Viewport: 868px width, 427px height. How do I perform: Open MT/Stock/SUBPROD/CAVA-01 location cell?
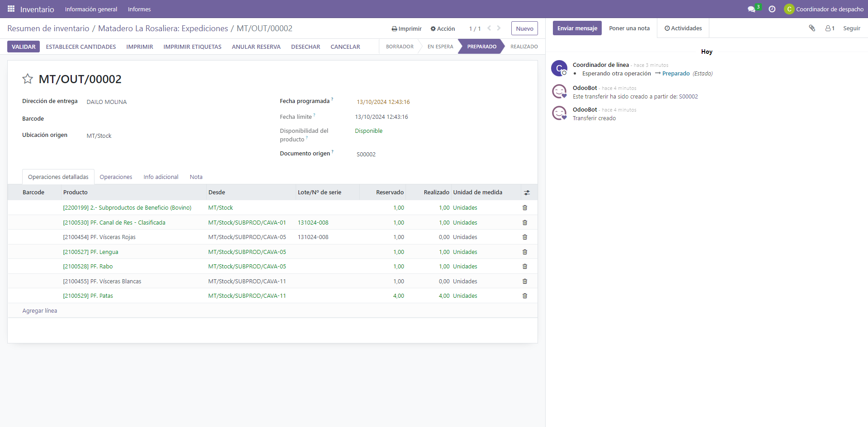tap(247, 223)
